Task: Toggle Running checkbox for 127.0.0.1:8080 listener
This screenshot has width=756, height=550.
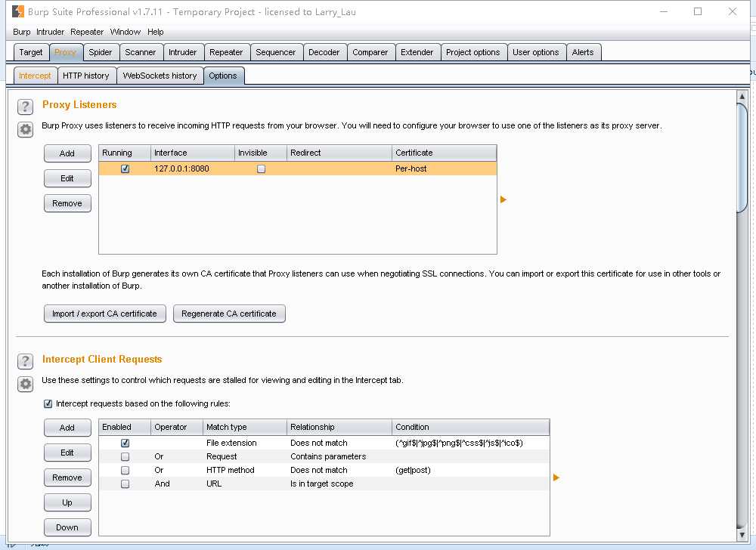Action: 125,168
